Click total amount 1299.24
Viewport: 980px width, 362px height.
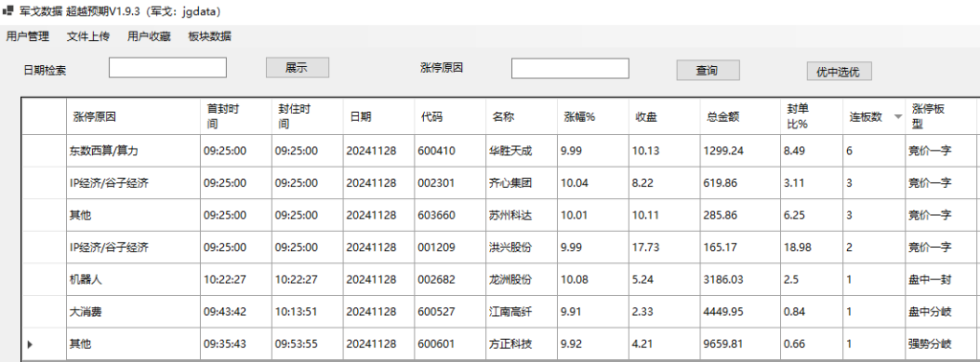pyautogui.click(x=740, y=150)
